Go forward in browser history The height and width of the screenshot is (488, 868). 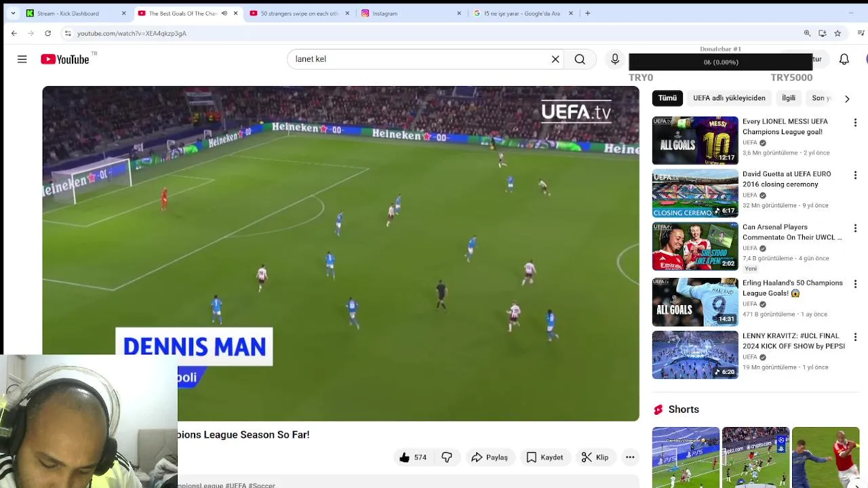click(x=31, y=33)
